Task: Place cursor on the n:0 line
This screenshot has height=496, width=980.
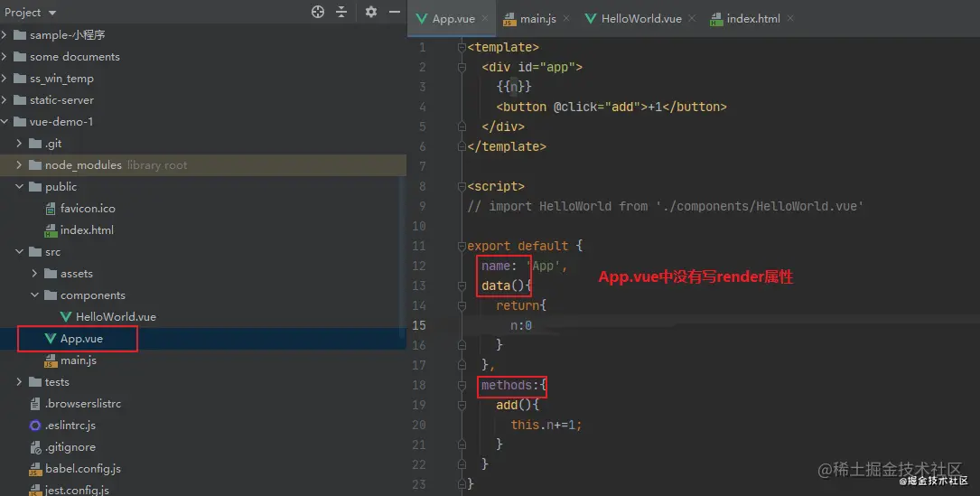Action: coord(521,325)
